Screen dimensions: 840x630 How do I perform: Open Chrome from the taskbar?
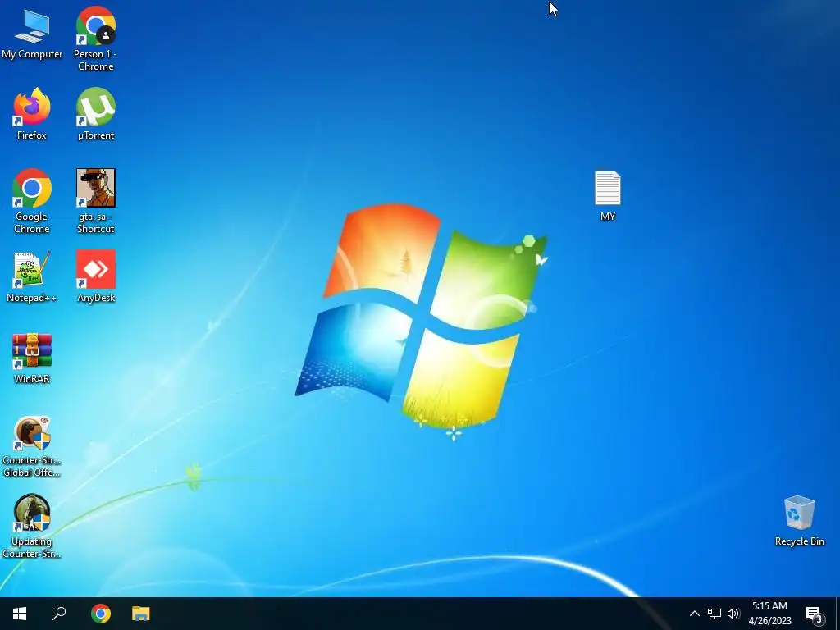(100, 614)
